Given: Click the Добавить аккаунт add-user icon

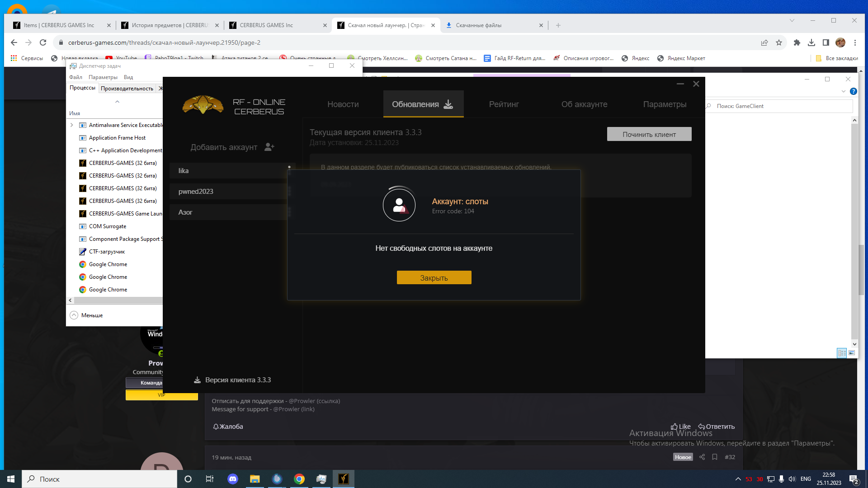Looking at the screenshot, I should pos(269,147).
